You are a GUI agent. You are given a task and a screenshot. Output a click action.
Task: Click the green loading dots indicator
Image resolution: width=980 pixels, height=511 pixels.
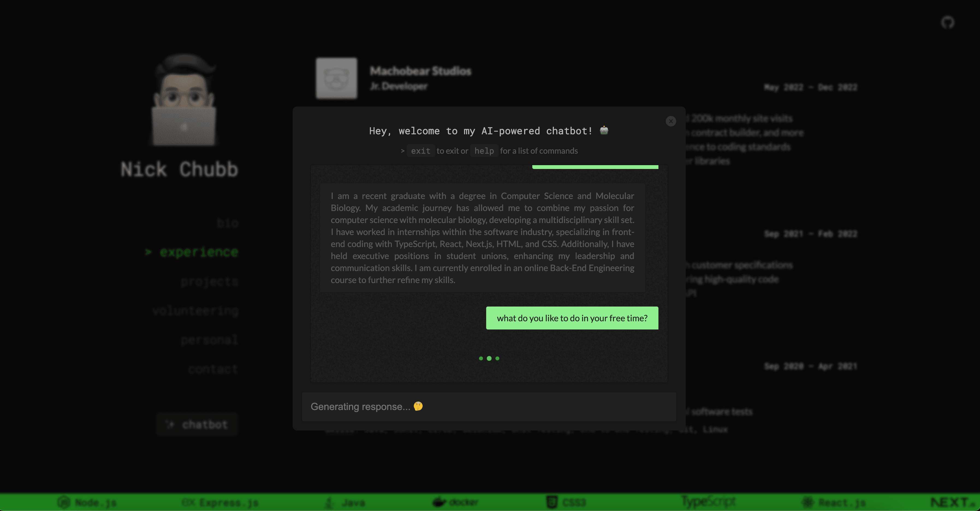[x=489, y=358]
